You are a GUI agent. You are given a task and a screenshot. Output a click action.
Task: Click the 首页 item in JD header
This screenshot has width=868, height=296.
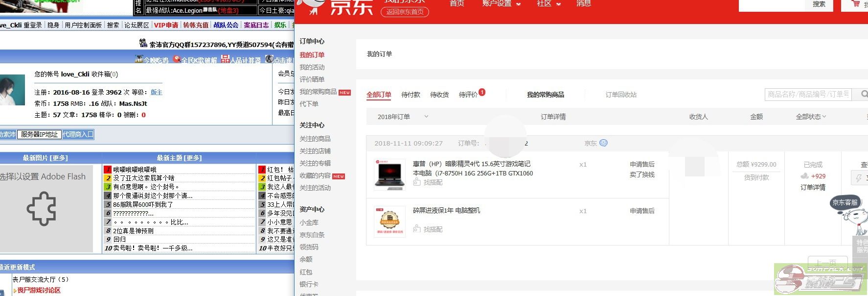point(457,3)
